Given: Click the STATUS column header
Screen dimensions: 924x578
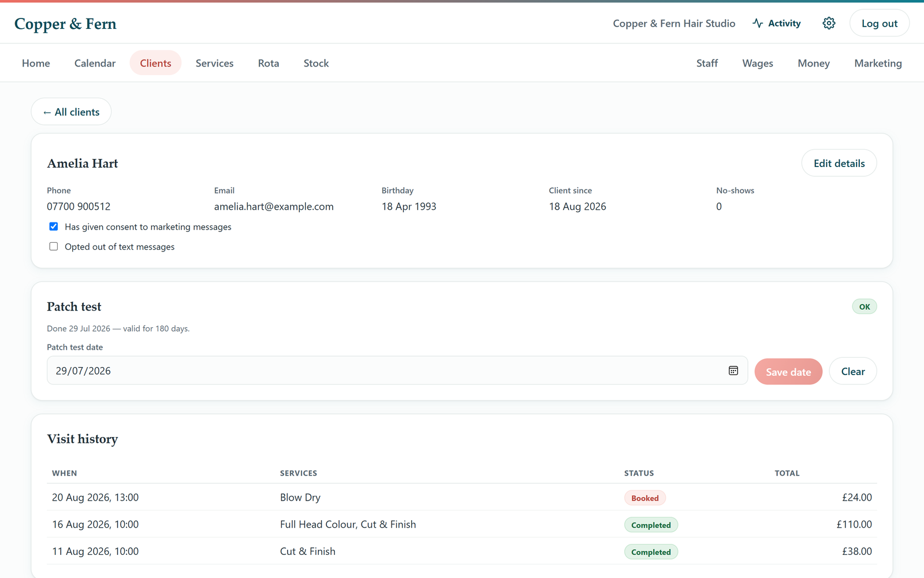Looking at the screenshot, I should point(639,473).
